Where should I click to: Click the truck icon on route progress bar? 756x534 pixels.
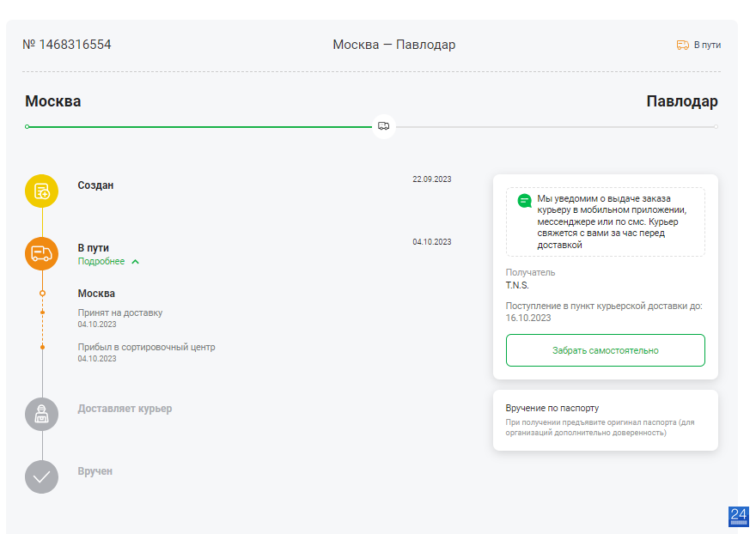pyautogui.click(x=384, y=126)
